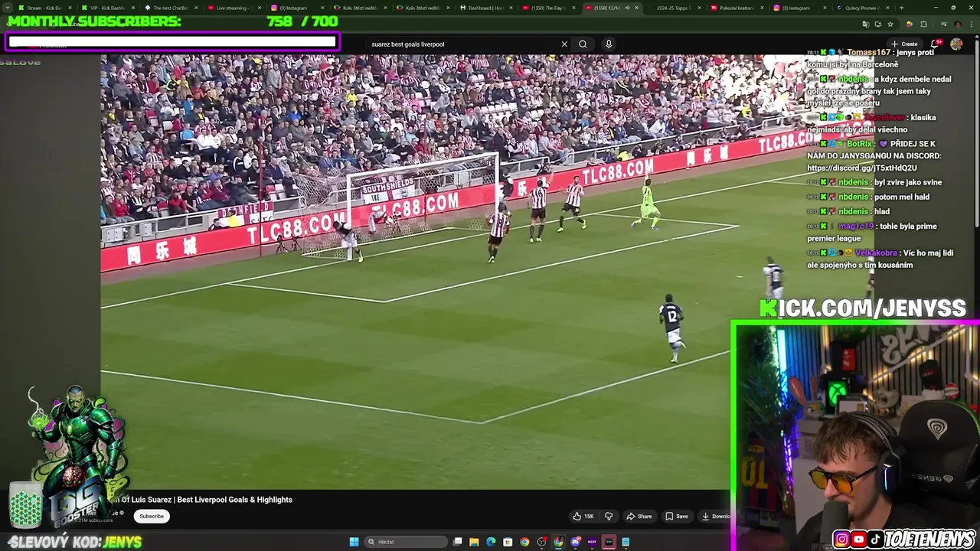Click the Windows taskbar Hledat search box

406,542
